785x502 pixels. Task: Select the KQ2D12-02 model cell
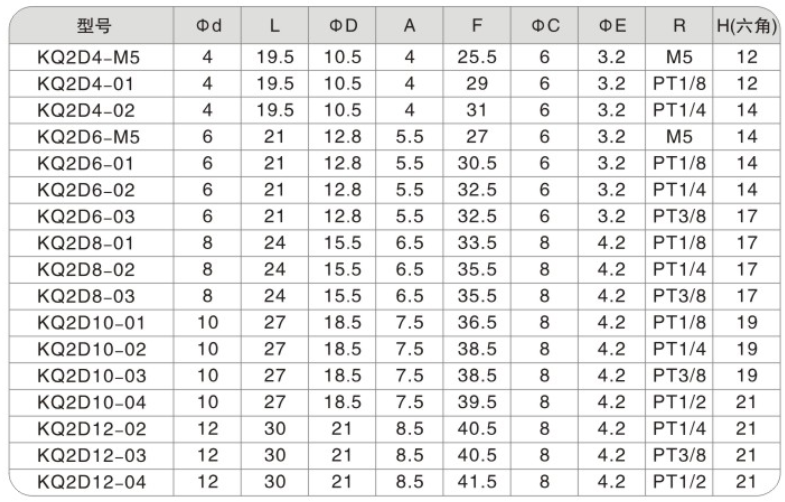[92, 429]
